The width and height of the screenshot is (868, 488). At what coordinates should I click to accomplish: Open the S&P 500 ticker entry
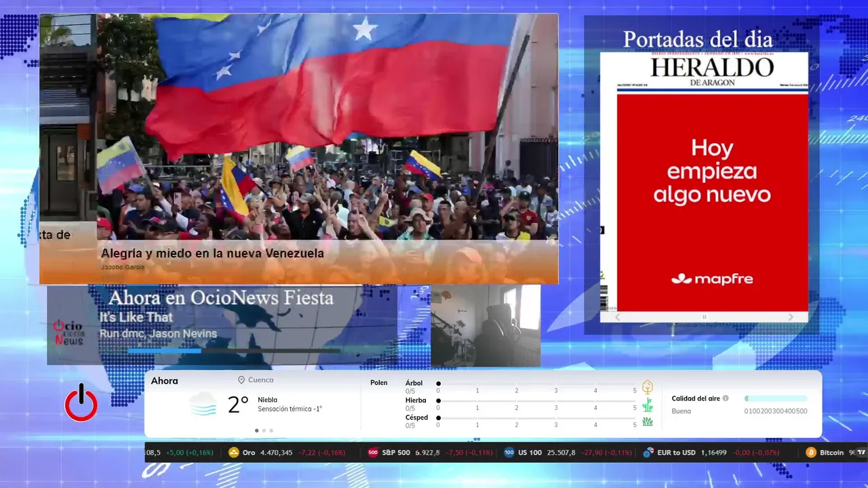pyautogui.click(x=431, y=453)
